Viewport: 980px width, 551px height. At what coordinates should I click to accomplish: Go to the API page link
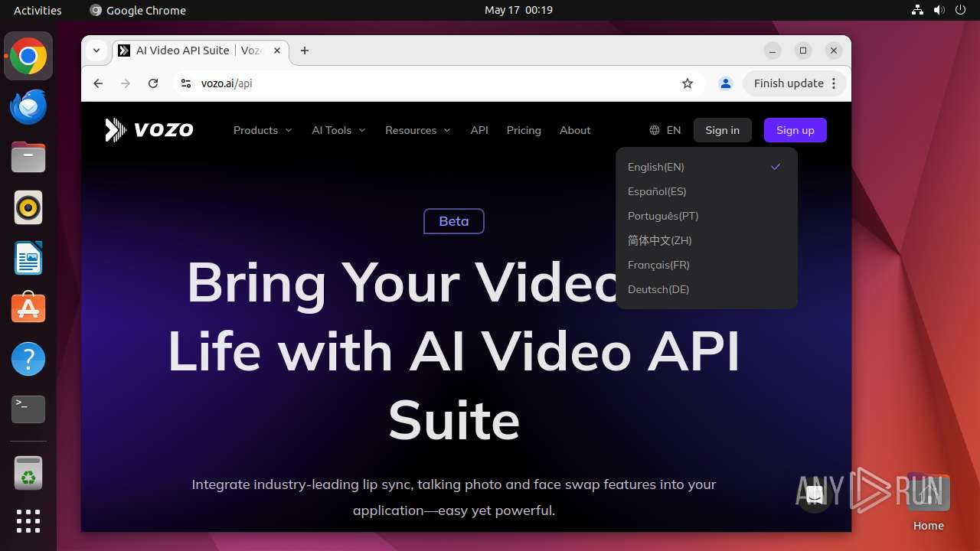click(479, 130)
